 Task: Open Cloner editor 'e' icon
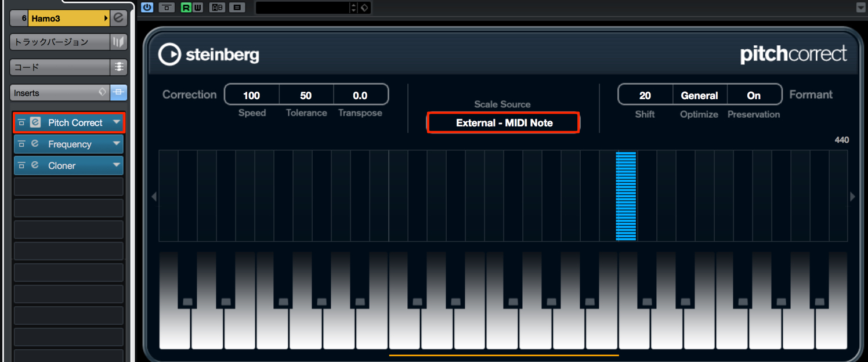(x=35, y=165)
